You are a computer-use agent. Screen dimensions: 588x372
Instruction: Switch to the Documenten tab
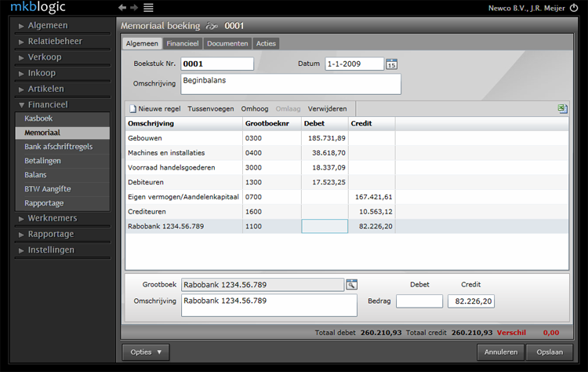click(x=227, y=44)
